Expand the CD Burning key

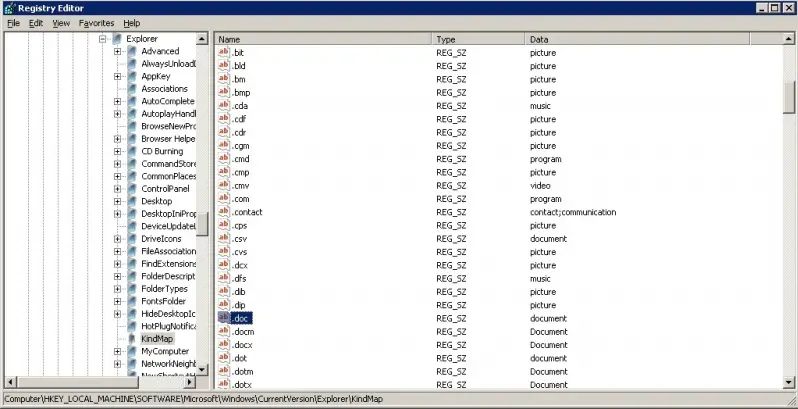click(118, 151)
